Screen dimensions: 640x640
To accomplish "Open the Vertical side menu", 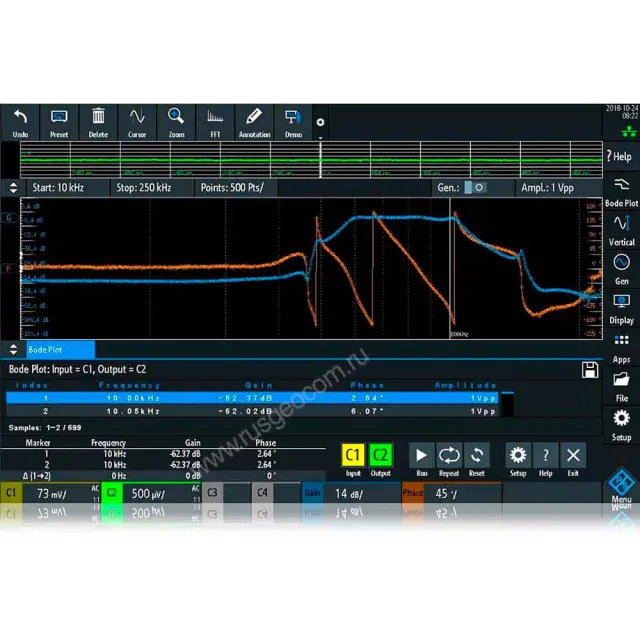I will pos(621,229).
